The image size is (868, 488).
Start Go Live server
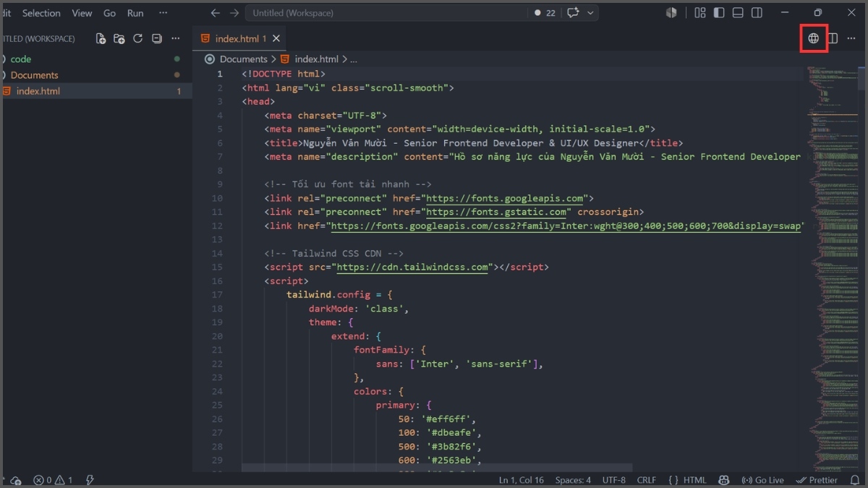(x=763, y=480)
